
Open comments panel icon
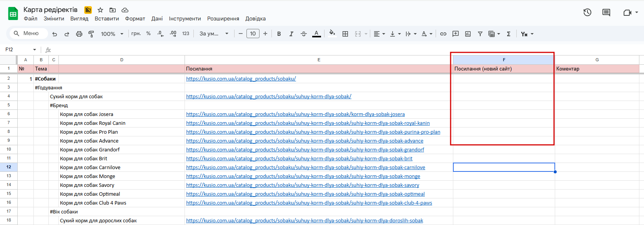606,12
